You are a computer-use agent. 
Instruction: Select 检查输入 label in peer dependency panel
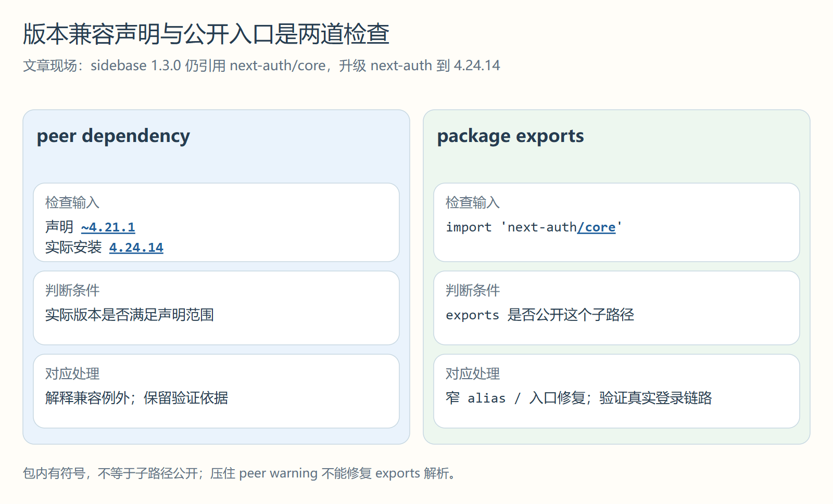[72, 202]
